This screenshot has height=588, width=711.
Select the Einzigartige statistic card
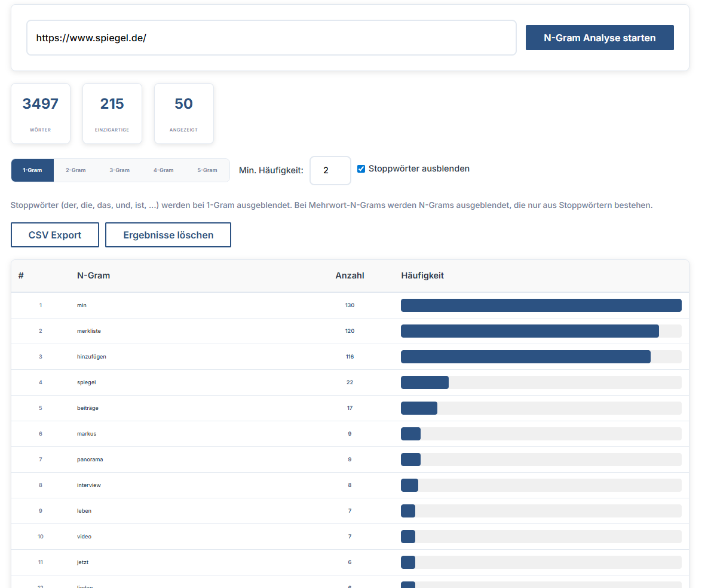click(112, 113)
